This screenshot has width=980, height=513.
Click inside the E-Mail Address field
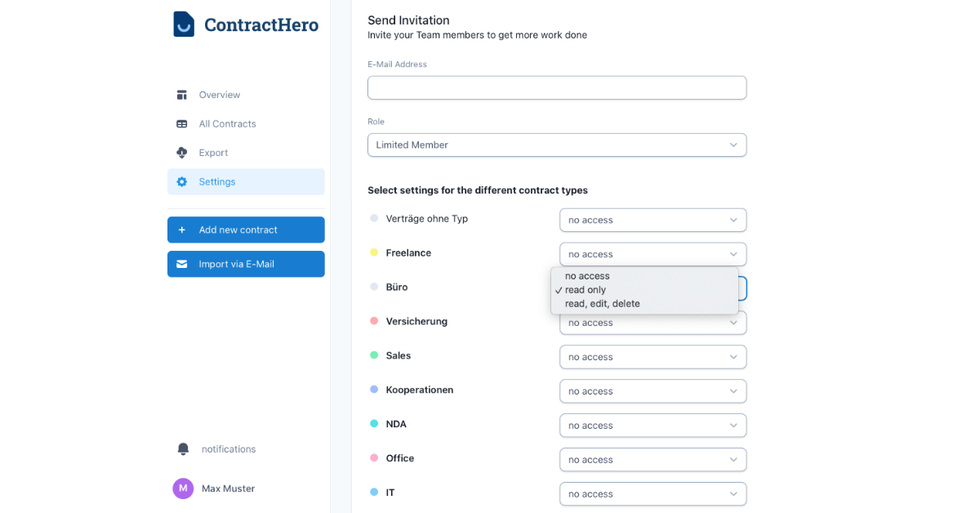coord(557,87)
